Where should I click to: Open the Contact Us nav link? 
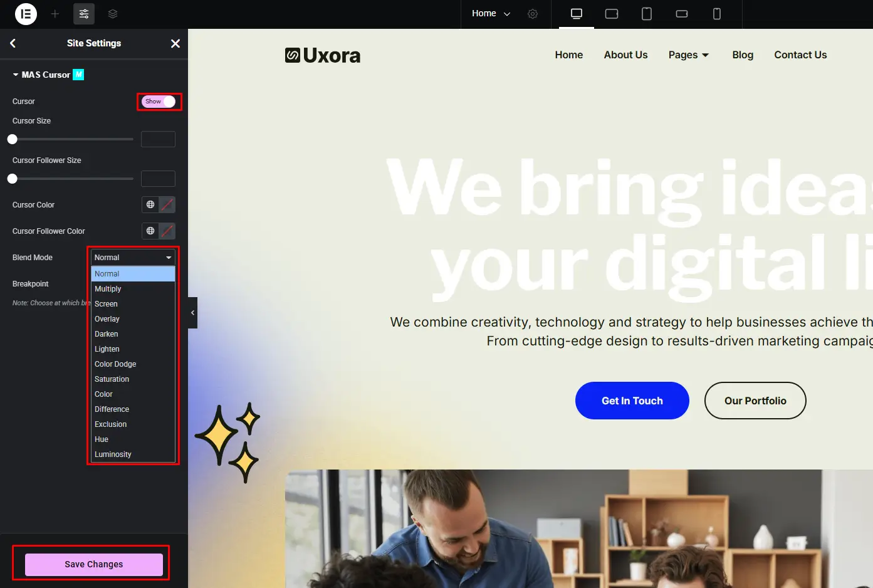[x=800, y=55]
